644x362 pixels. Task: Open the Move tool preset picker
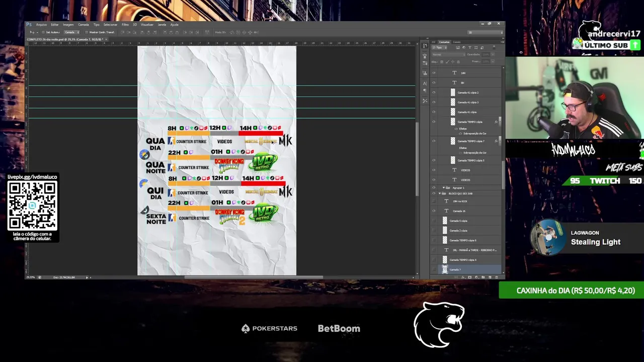coord(37,32)
